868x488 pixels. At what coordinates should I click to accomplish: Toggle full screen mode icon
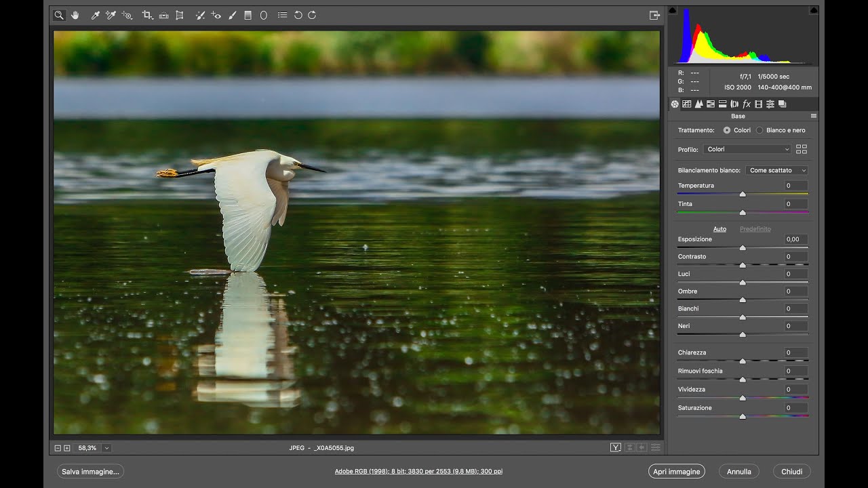654,15
